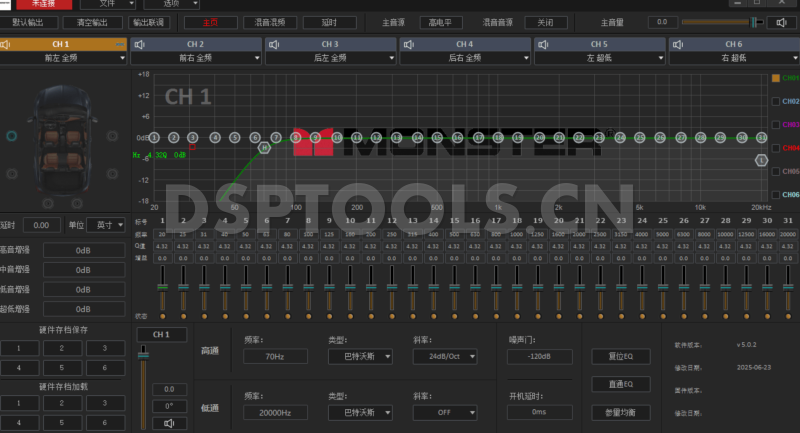The height and width of the screenshot is (433, 800).
Task: Mute CH 4 via its speaker icon
Action: point(409,45)
